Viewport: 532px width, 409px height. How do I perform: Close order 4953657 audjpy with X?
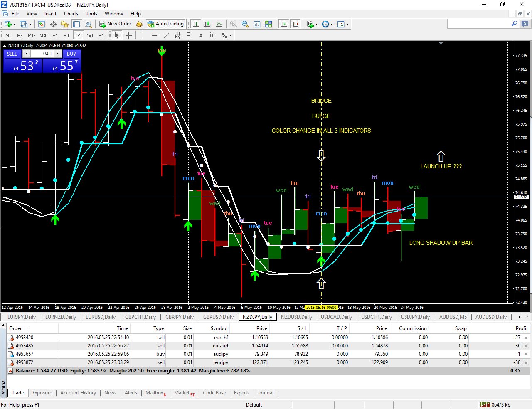coord(526,354)
